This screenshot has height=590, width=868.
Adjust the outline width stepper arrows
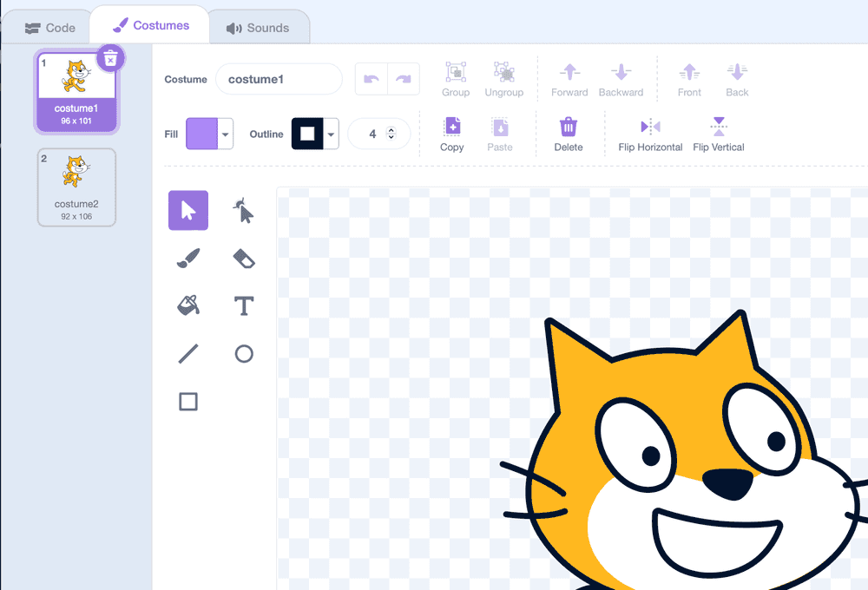pos(391,134)
